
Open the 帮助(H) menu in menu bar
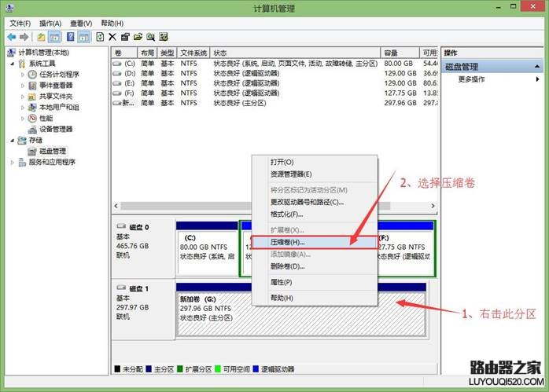[x=112, y=24]
